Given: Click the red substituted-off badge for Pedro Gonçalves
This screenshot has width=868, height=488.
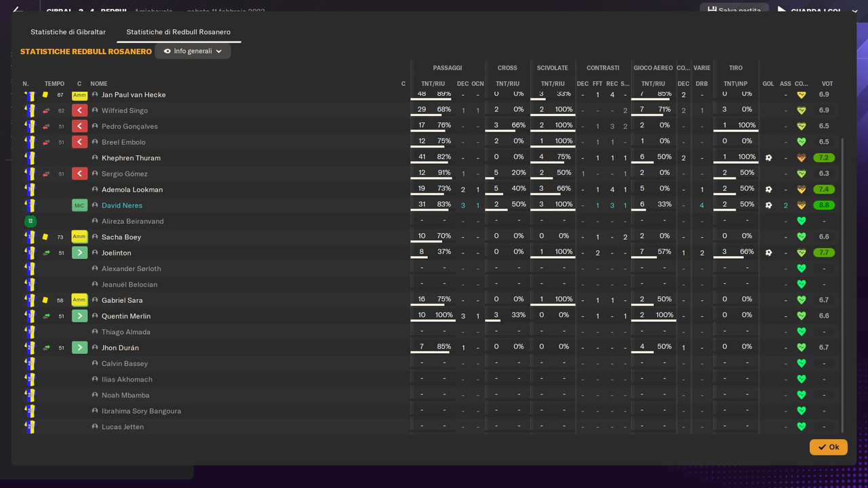Looking at the screenshot, I should [79, 126].
